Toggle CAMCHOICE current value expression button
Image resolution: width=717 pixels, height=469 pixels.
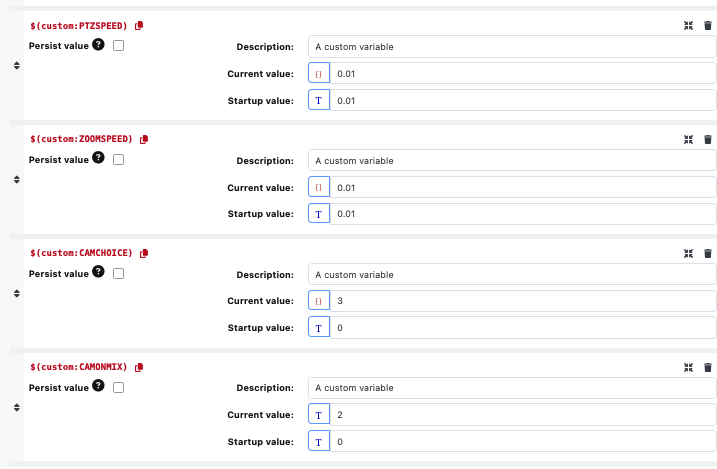click(319, 301)
